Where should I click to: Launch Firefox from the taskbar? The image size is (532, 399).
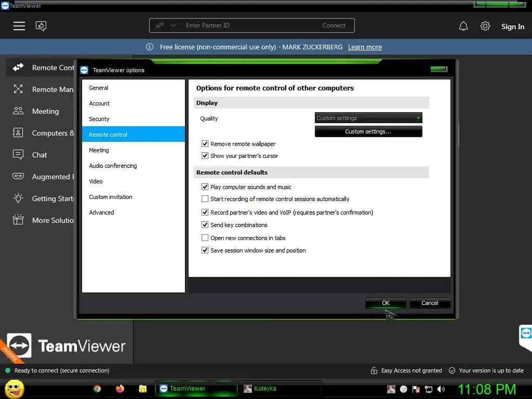120,389
